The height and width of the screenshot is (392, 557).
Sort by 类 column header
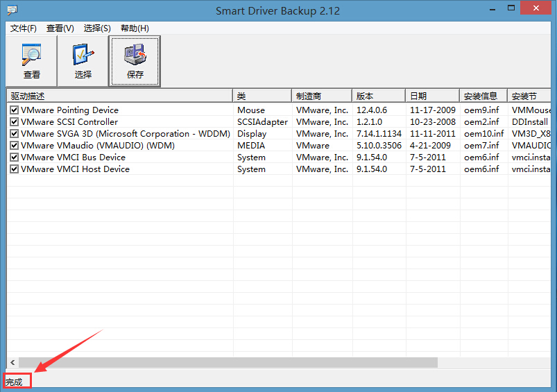[262, 96]
